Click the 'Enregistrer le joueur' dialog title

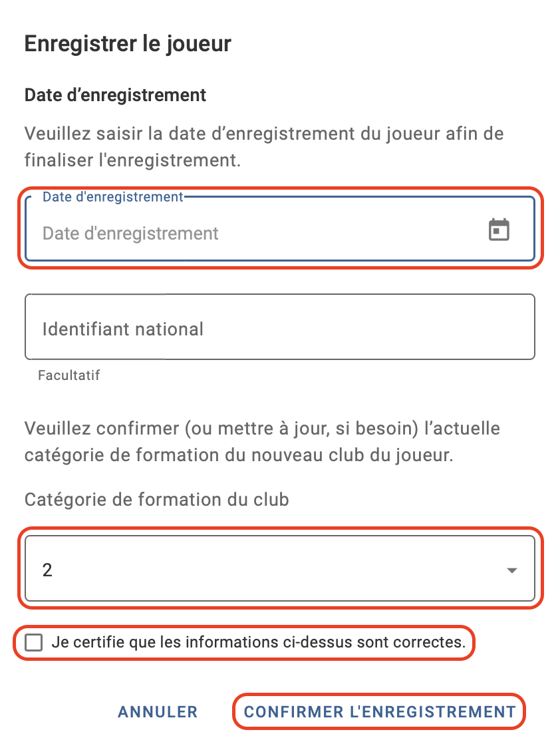click(128, 45)
